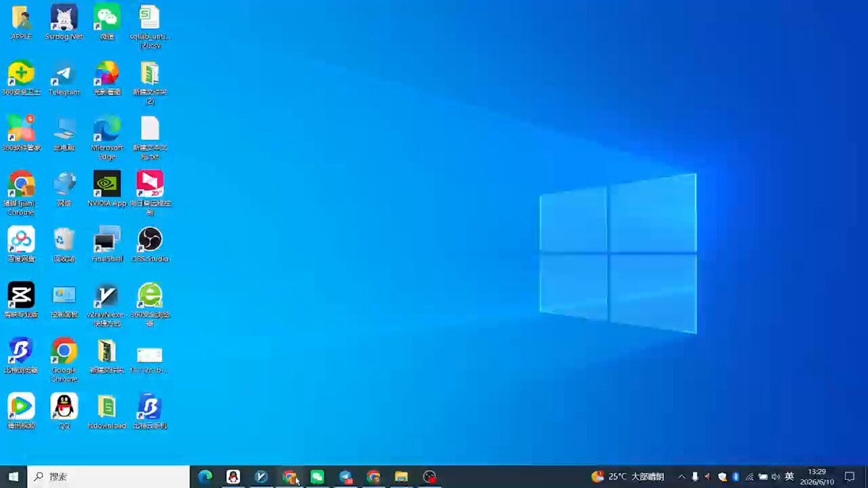Open the Tencent Video (腾讯视频) shortcut
This screenshot has height=488, width=868.
(21, 411)
